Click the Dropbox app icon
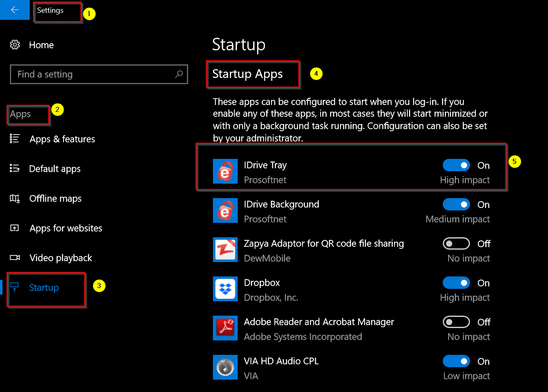This screenshot has width=548, height=392. [225, 289]
